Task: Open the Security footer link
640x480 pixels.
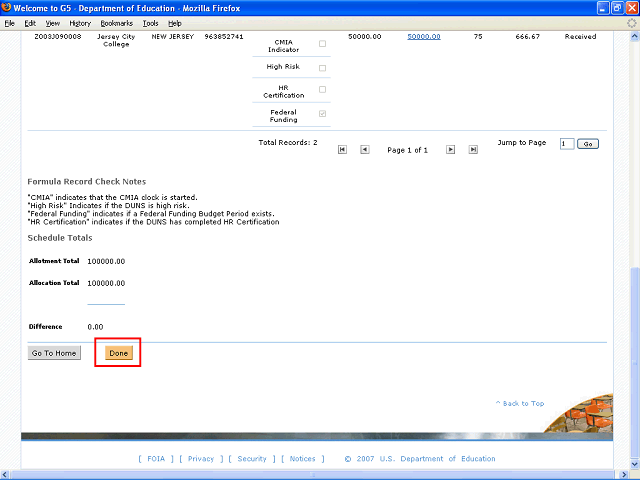Action: pyautogui.click(x=252, y=459)
